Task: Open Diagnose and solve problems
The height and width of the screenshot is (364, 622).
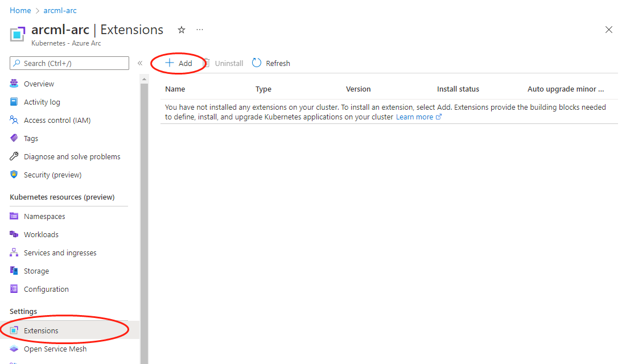Action: pos(72,156)
